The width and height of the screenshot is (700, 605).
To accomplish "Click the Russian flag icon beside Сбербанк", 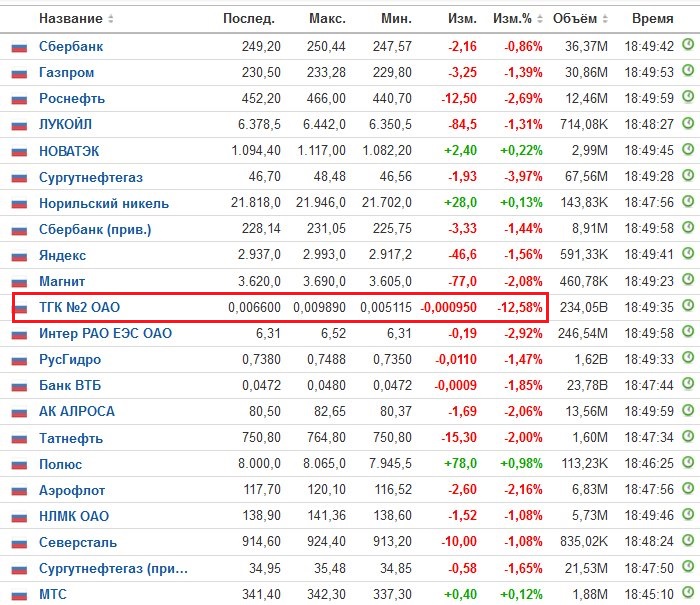I will pos(19,47).
